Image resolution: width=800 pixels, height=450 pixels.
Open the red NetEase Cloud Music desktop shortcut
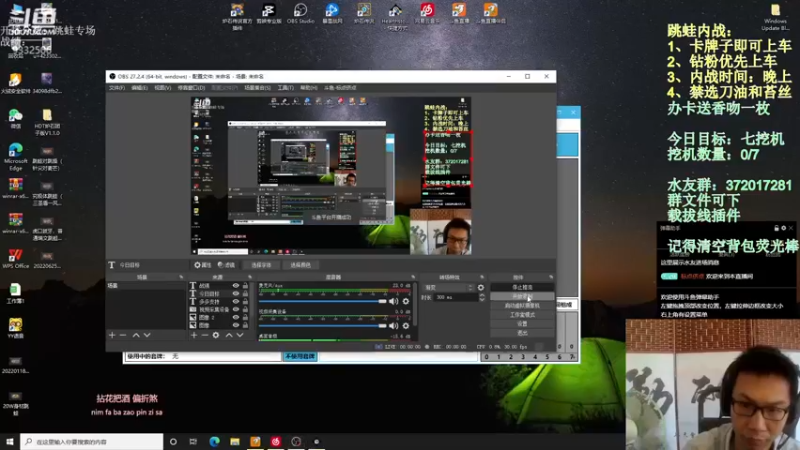[427, 13]
